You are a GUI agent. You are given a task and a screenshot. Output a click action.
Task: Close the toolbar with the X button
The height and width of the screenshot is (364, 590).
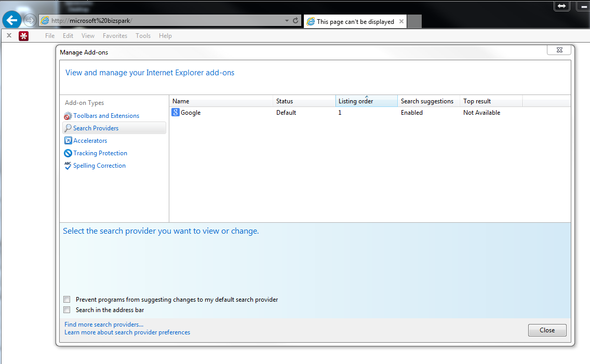(x=9, y=36)
